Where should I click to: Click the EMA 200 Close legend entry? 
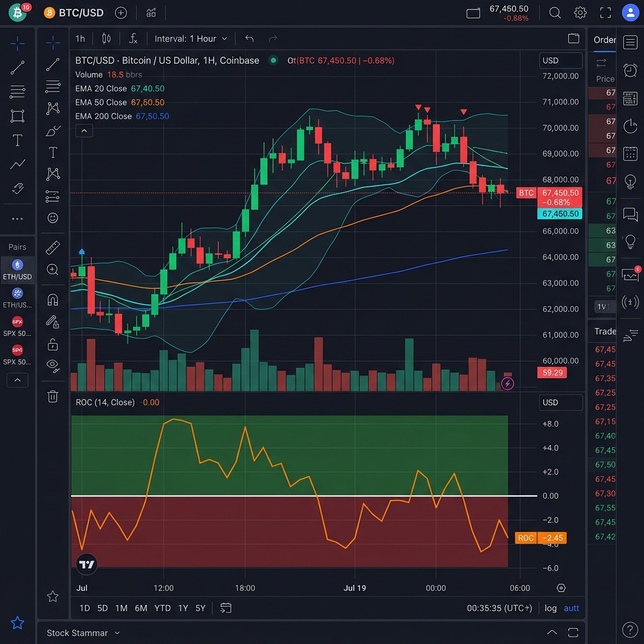coord(122,116)
